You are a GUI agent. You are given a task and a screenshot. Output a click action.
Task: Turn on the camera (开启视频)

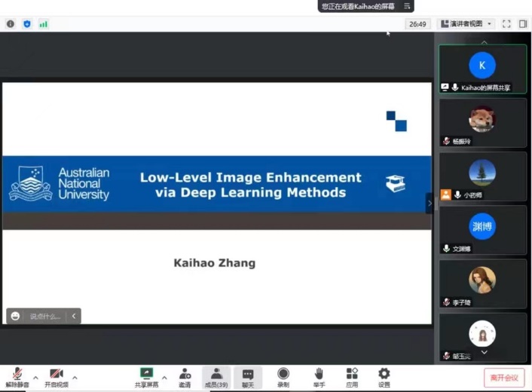[56, 375]
